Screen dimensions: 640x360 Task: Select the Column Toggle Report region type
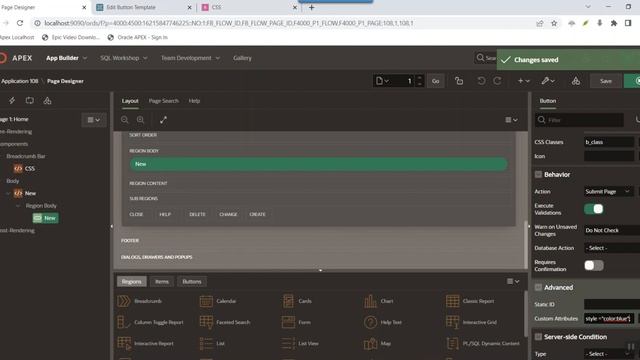pyautogui.click(x=150, y=322)
